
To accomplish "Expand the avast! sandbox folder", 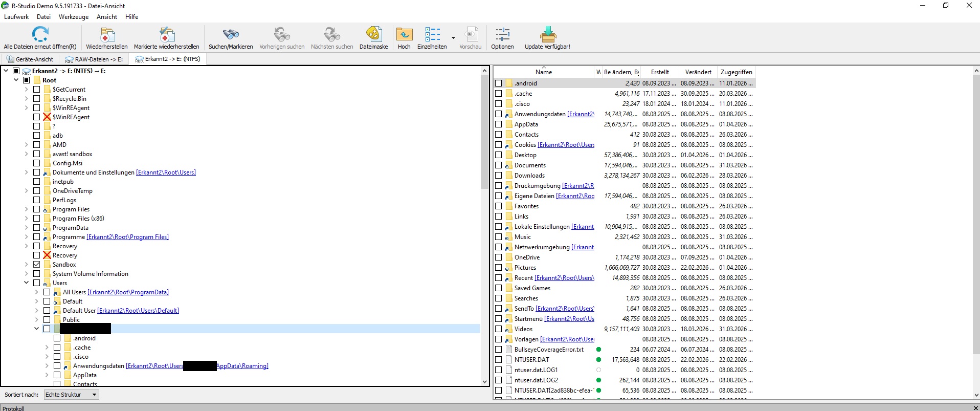I will click(26, 154).
